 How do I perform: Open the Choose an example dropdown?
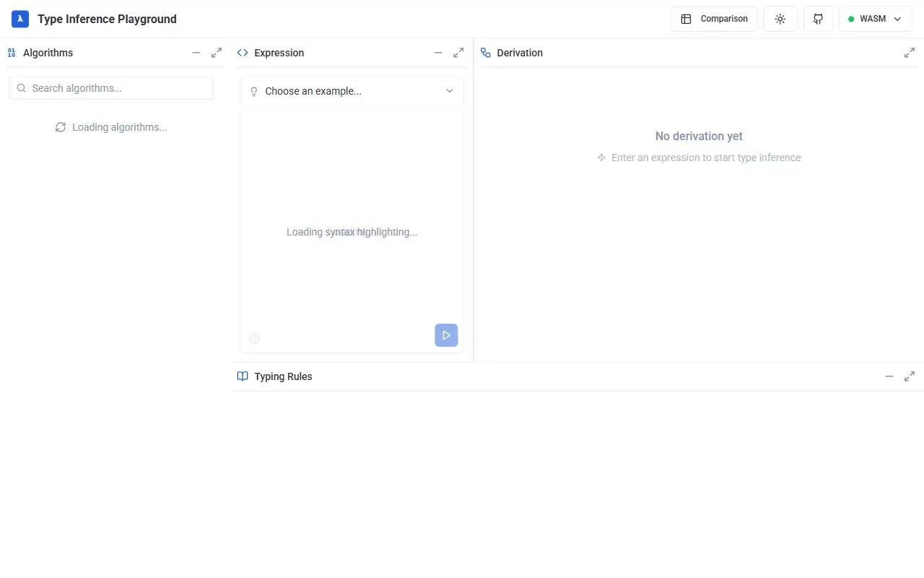352,91
